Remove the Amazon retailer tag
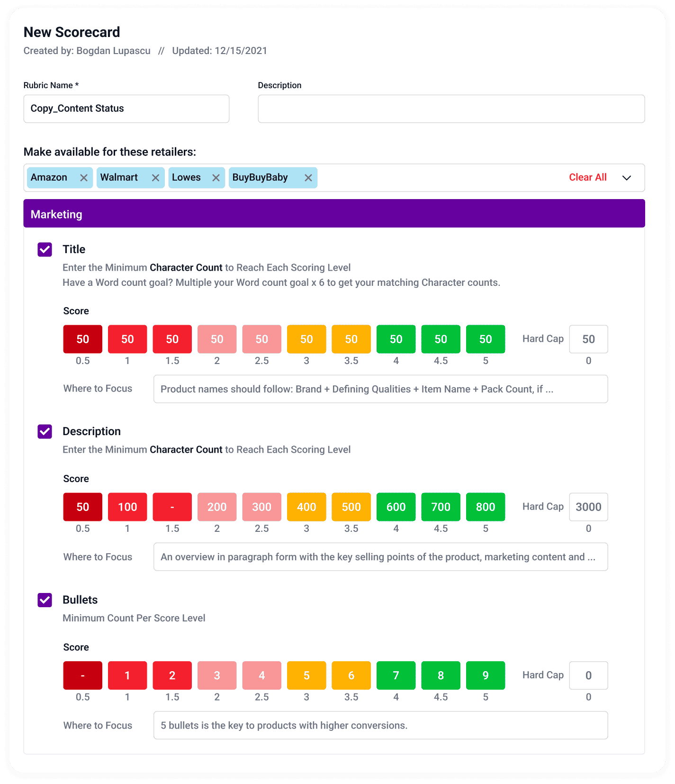The image size is (675, 784). (84, 177)
